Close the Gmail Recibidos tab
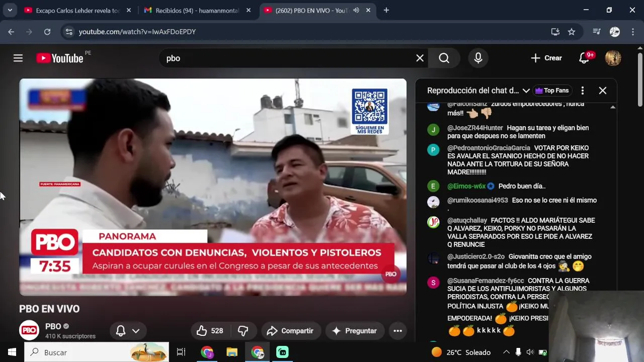644x362 pixels. coord(248,10)
